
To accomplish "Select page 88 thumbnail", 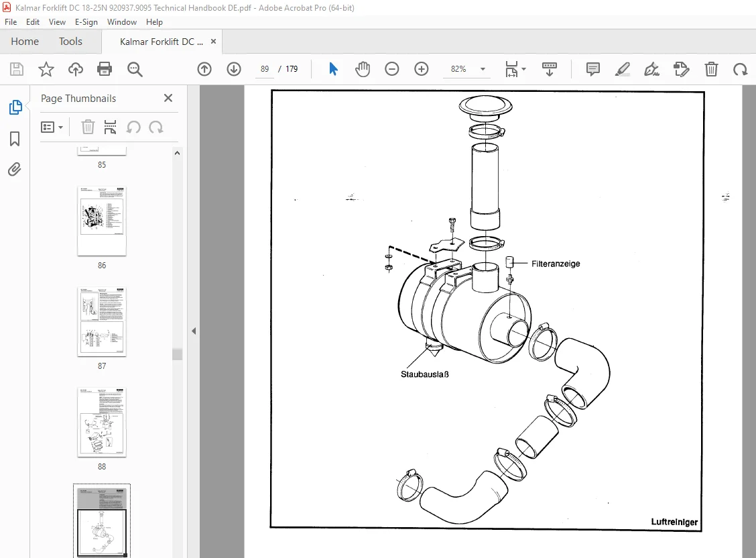I will [102, 422].
